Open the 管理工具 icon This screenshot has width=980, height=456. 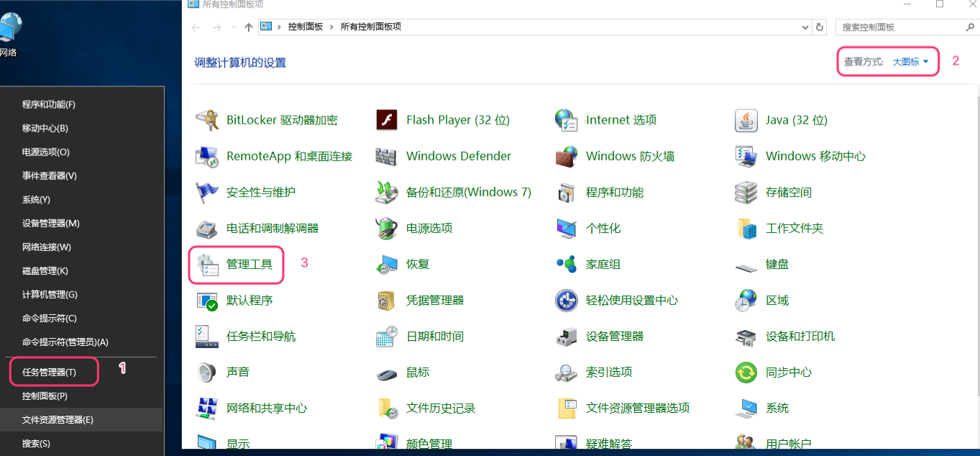[x=207, y=265]
